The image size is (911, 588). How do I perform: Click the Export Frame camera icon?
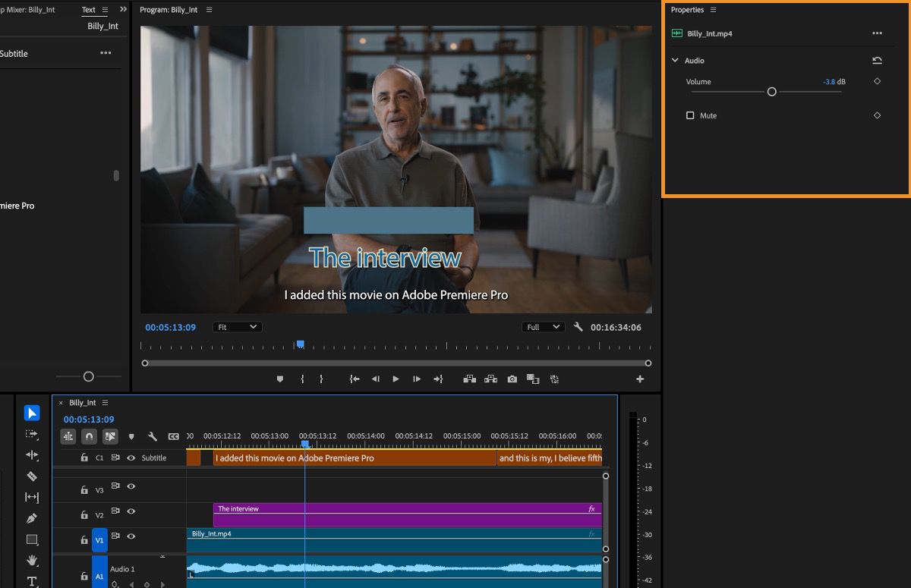(x=512, y=379)
